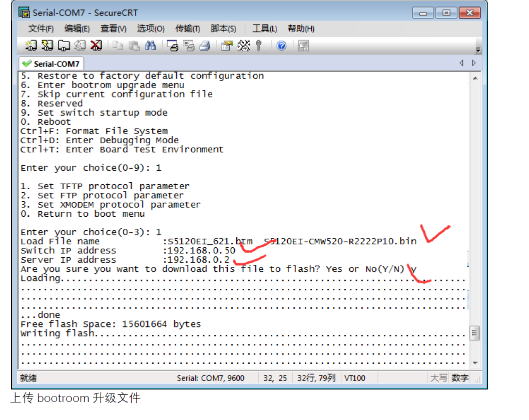Click the tab scroll left arrow
529x420 pixels.
[x=461, y=63]
